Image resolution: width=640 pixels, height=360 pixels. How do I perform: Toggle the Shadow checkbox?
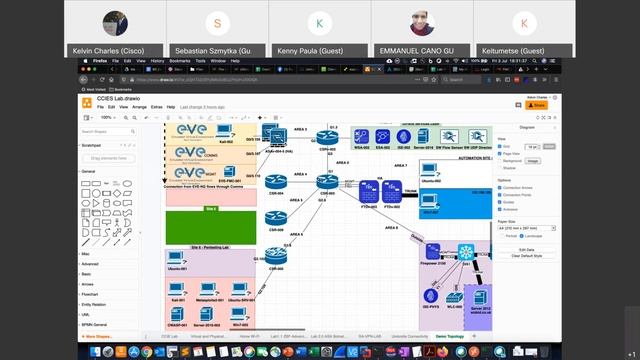(500, 168)
